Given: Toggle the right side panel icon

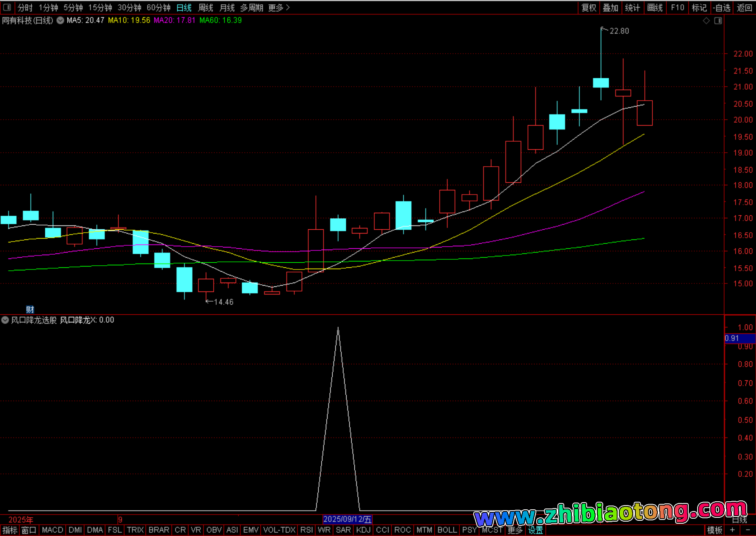Looking at the screenshot, I should 718,21.
